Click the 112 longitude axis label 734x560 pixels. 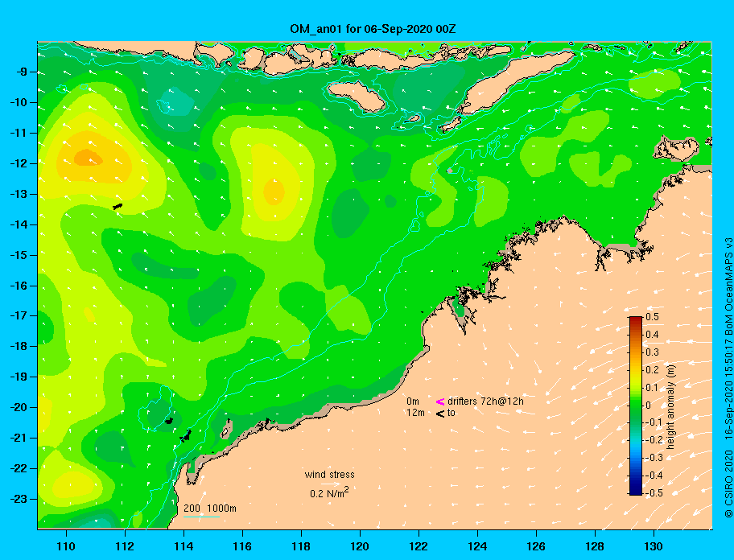pyautogui.click(x=125, y=546)
